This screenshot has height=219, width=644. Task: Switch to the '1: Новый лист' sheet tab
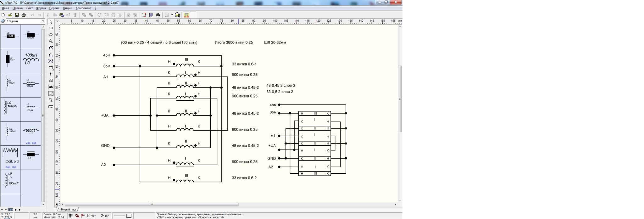point(67,209)
